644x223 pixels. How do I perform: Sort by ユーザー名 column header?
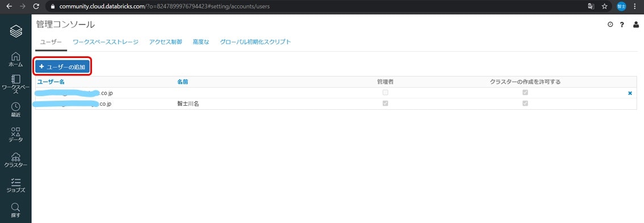[x=51, y=82]
